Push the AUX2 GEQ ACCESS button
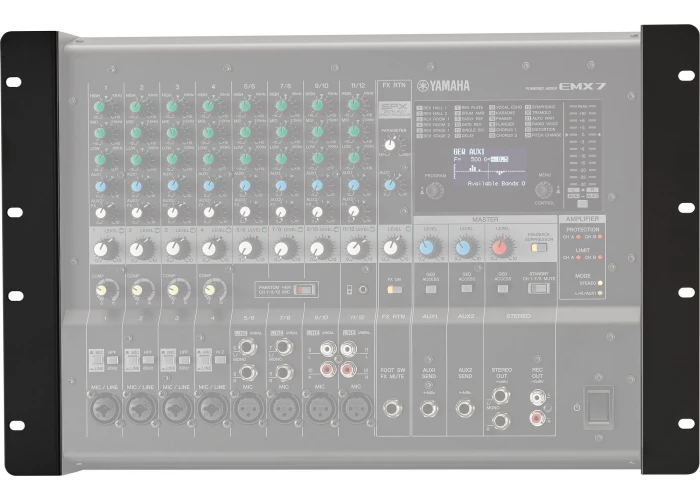Viewport: 700px width, 500px height. (x=467, y=288)
